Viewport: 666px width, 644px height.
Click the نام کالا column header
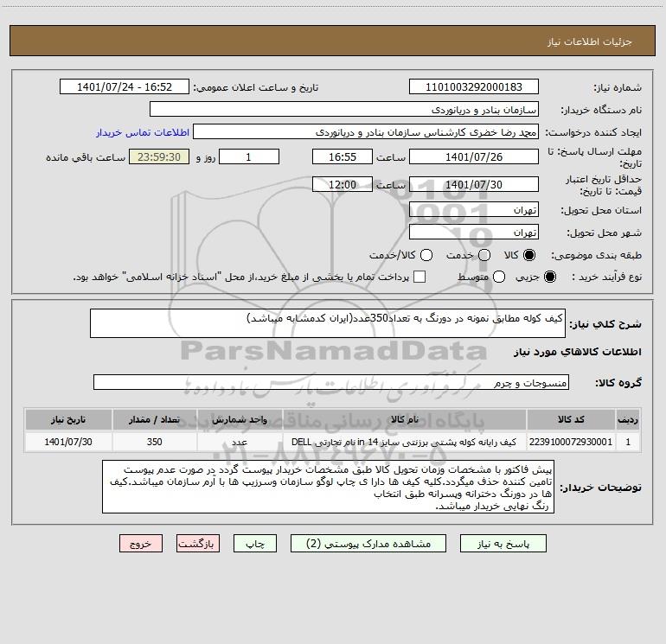(405, 419)
